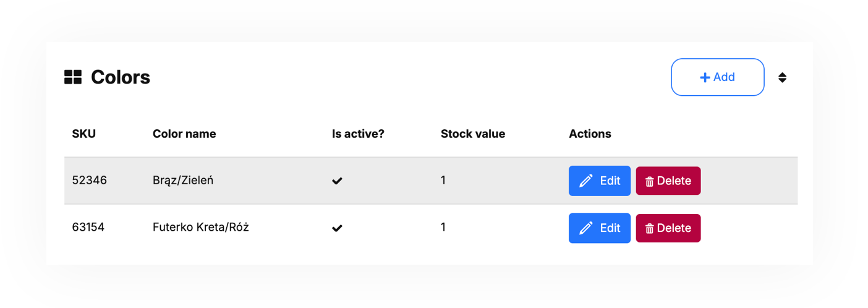Sort by SKU column header
The width and height of the screenshot is (868, 308).
point(84,134)
